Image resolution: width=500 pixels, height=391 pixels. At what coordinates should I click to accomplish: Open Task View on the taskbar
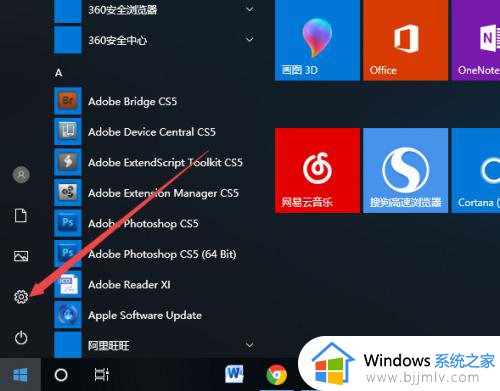coord(102,375)
